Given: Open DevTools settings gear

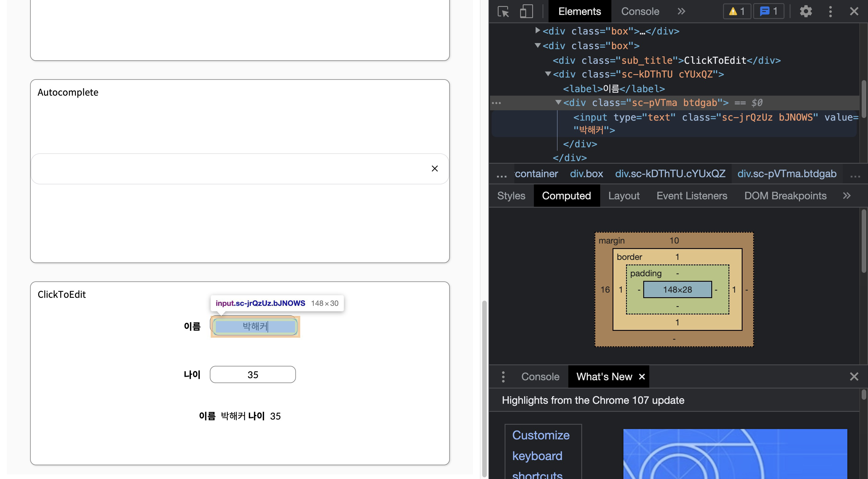Looking at the screenshot, I should 806,11.
